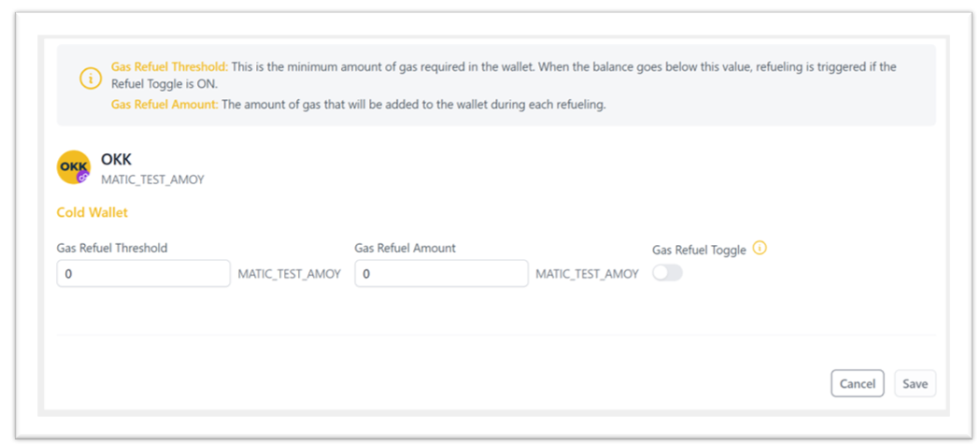Click MATIC_TEST_AMOY unit beside amount field
Screen dimensions: 980x446
588,273
